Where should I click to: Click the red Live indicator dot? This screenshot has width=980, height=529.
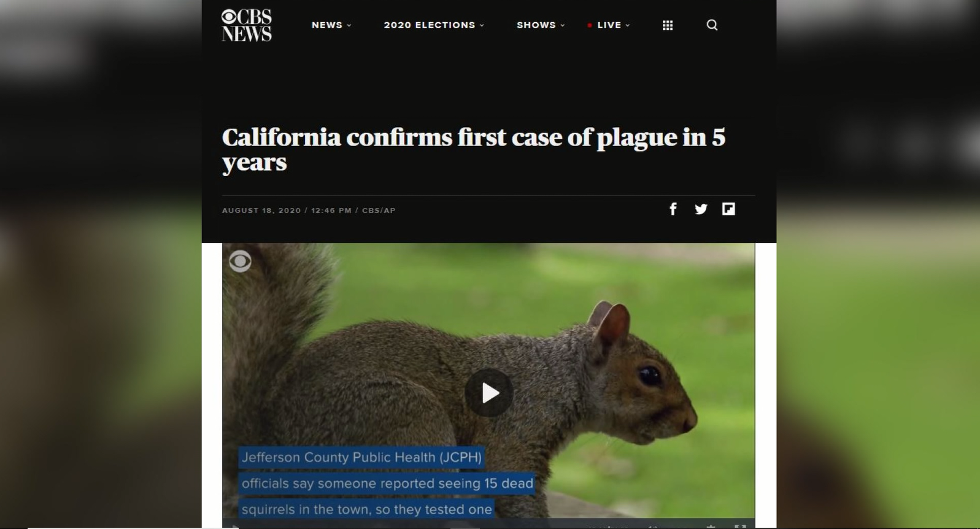[590, 25]
